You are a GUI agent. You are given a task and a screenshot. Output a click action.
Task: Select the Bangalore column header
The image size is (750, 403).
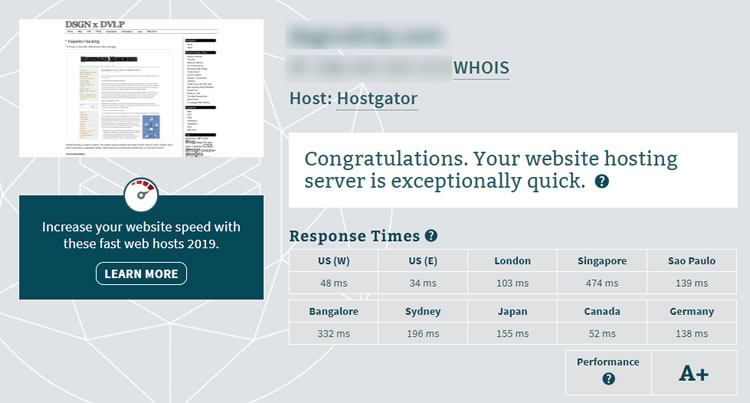pyautogui.click(x=333, y=311)
